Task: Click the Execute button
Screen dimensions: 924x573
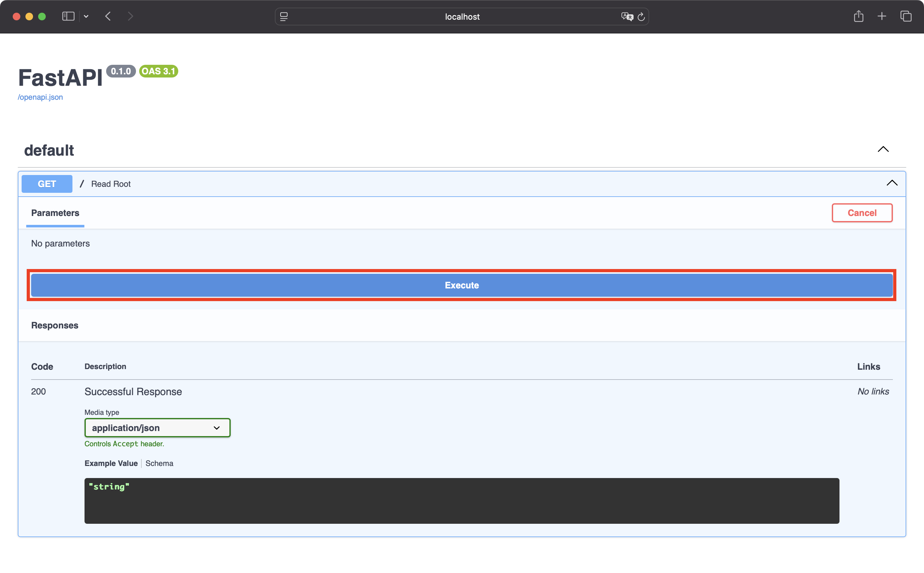Action: click(x=462, y=285)
